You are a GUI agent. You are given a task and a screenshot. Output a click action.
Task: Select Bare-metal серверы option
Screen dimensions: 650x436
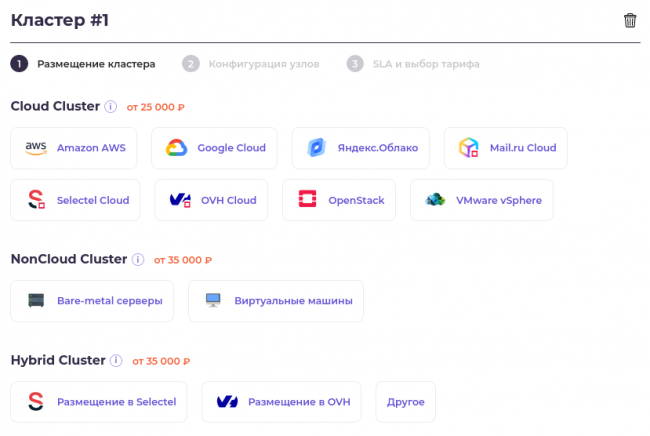92,301
